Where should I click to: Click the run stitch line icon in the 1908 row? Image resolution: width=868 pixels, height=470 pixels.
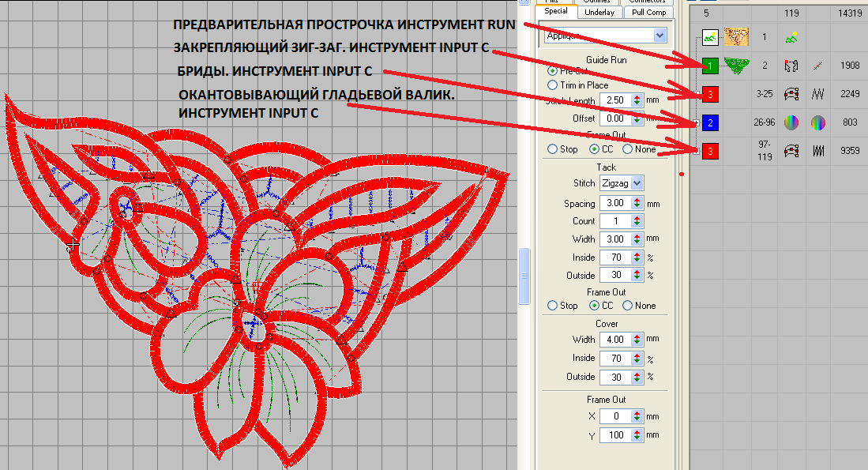[818, 66]
